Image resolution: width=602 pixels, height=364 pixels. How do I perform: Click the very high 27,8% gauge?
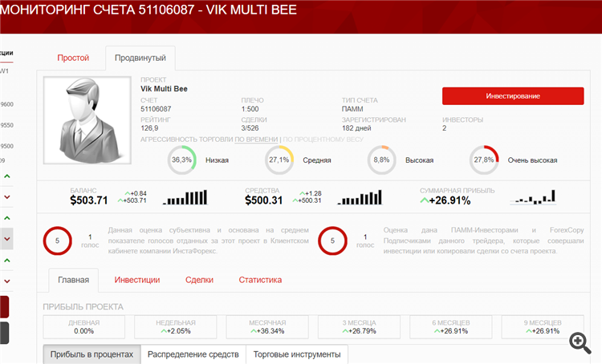pos(484,160)
